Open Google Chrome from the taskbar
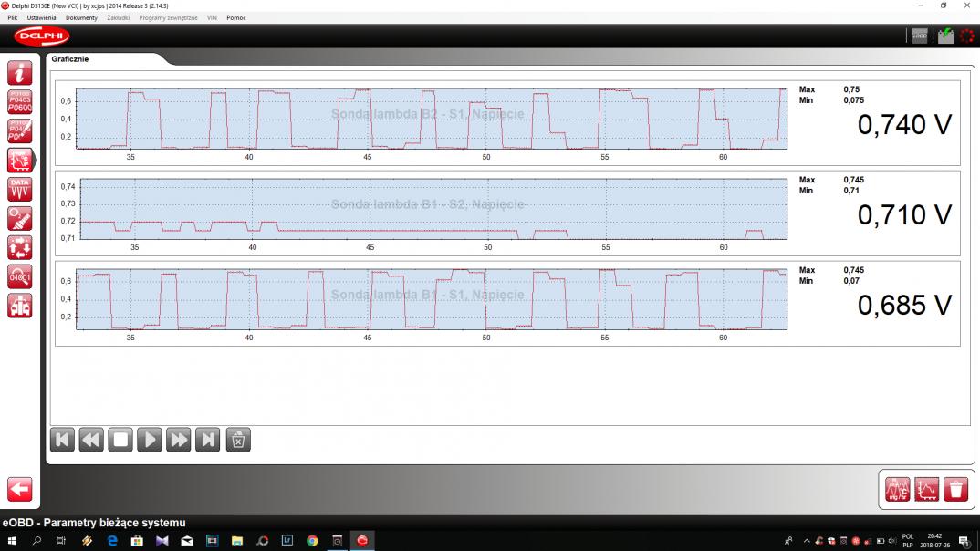Image resolution: width=980 pixels, height=551 pixels. [x=312, y=541]
